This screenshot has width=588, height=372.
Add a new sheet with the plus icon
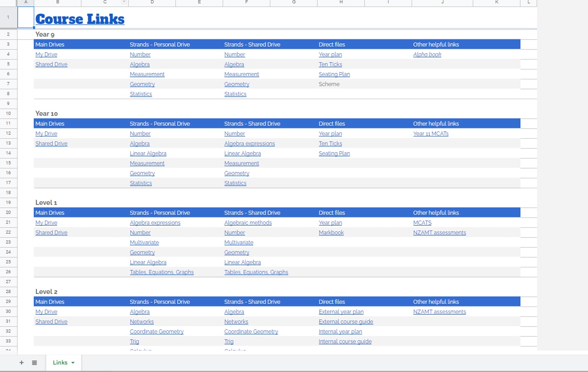coord(22,363)
